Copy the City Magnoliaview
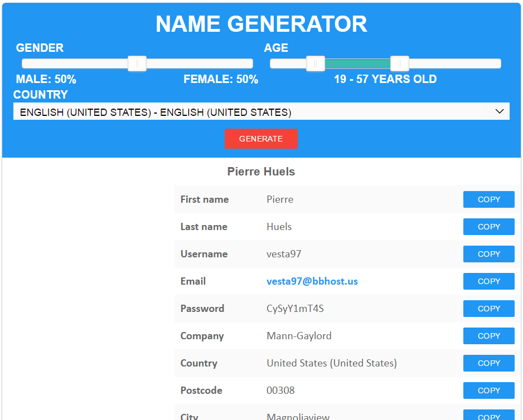Image resolution: width=523 pixels, height=420 pixels. point(488,417)
